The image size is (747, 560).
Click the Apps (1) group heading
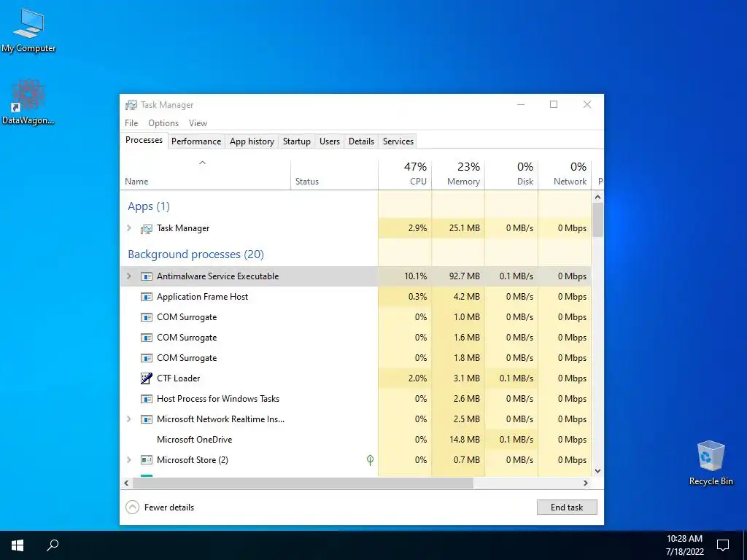[x=149, y=206]
